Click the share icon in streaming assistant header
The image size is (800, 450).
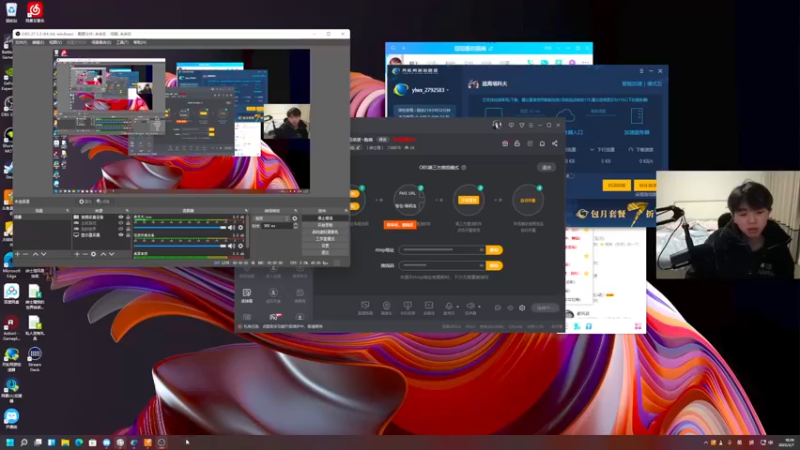click(555, 143)
